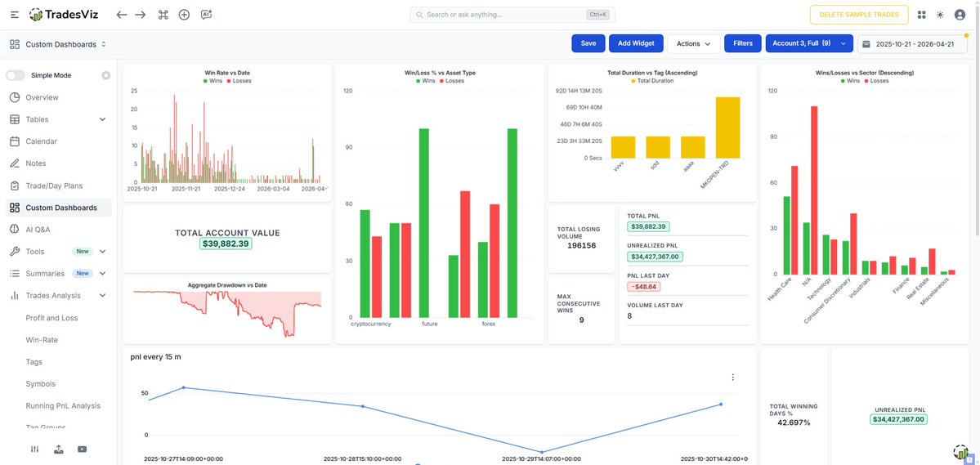The height and width of the screenshot is (465, 980).
Task: Click the Add Widget button
Action: [x=635, y=43]
